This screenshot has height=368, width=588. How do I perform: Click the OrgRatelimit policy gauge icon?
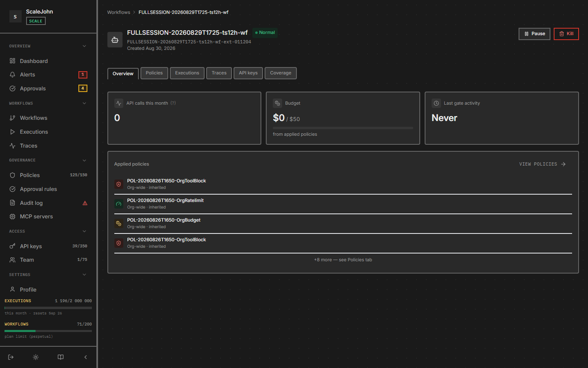119,204
